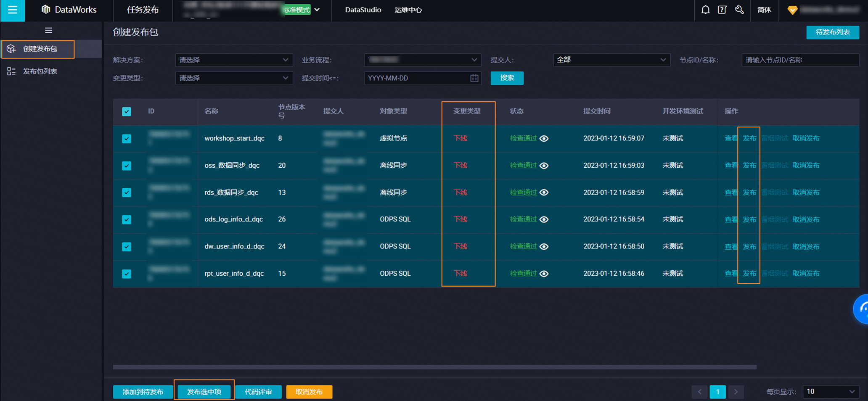Click the horizontal table scrollbar
The image size is (868, 401).
point(435,367)
